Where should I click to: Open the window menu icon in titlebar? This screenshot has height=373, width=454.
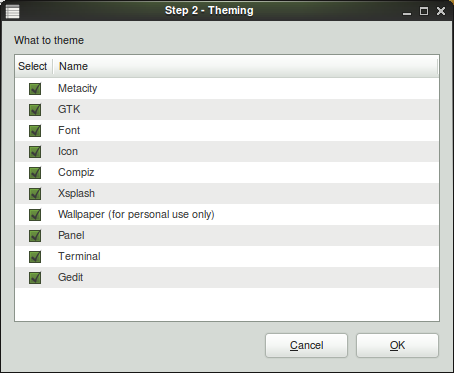tap(13, 11)
